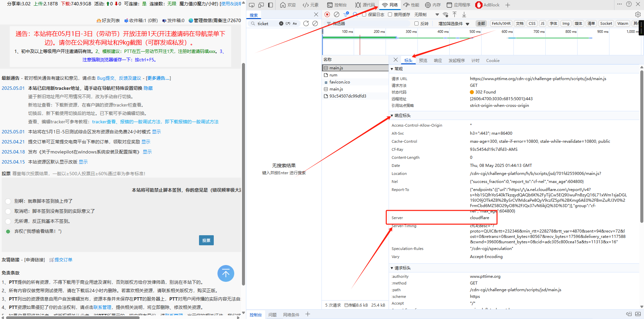Open network settings gear icon
Screen dimensions: 644x319
point(638,14)
